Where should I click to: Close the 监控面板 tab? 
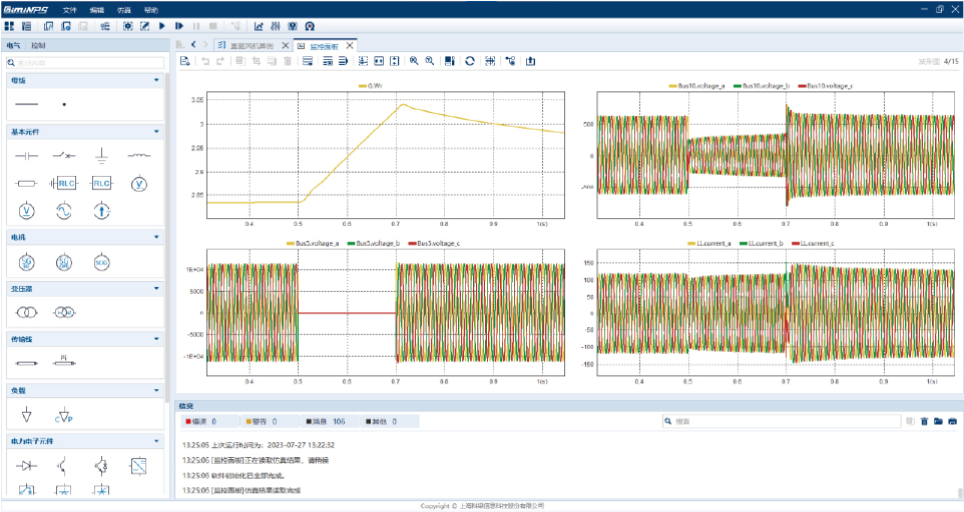click(x=349, y=45)
